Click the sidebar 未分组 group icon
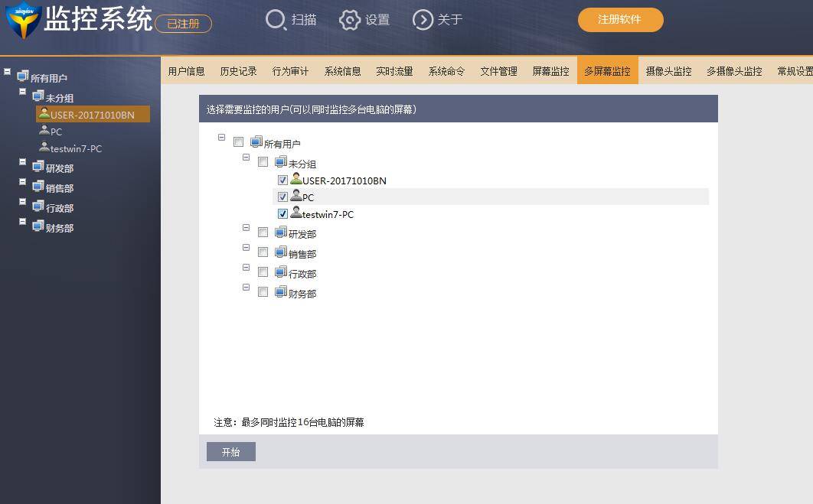This screenshot has width=813, height=504. tap(38, 96)
